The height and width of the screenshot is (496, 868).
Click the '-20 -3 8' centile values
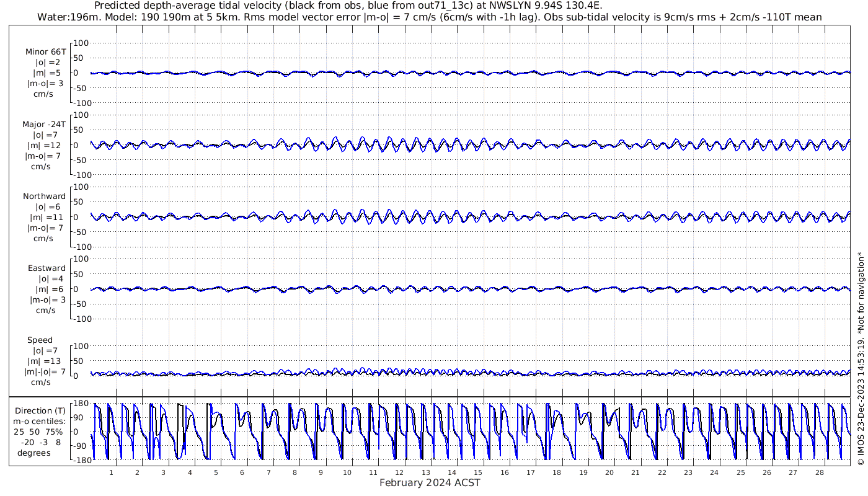pyautogui.click(x=40, y=442)
